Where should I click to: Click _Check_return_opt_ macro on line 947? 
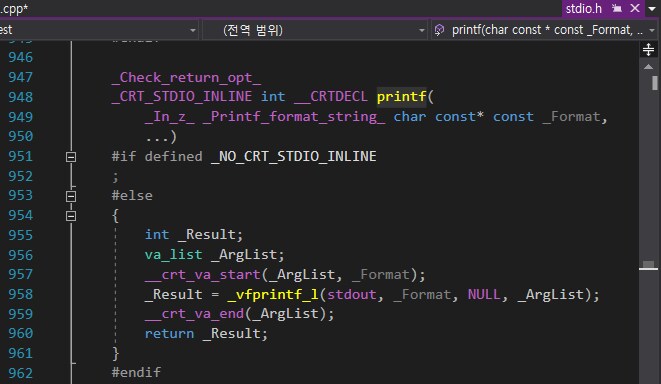coord(186,78)
